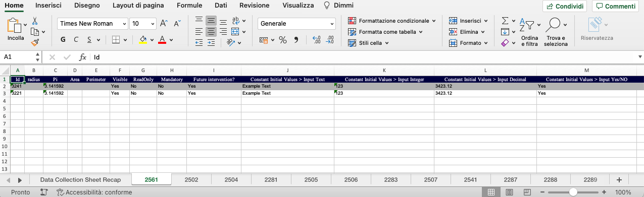Apply comma thousands separator style
Image resolution: width=644 pixels, height=197 pixels.
[x=296, y=40]
